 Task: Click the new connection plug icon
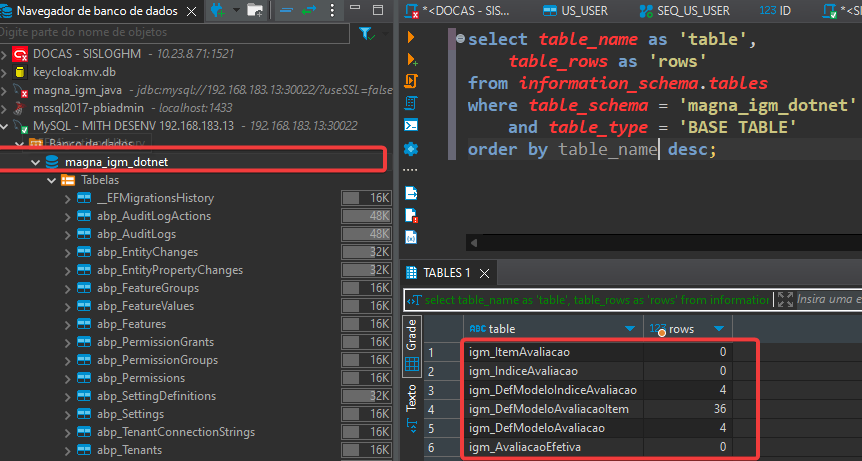[216, 10]
